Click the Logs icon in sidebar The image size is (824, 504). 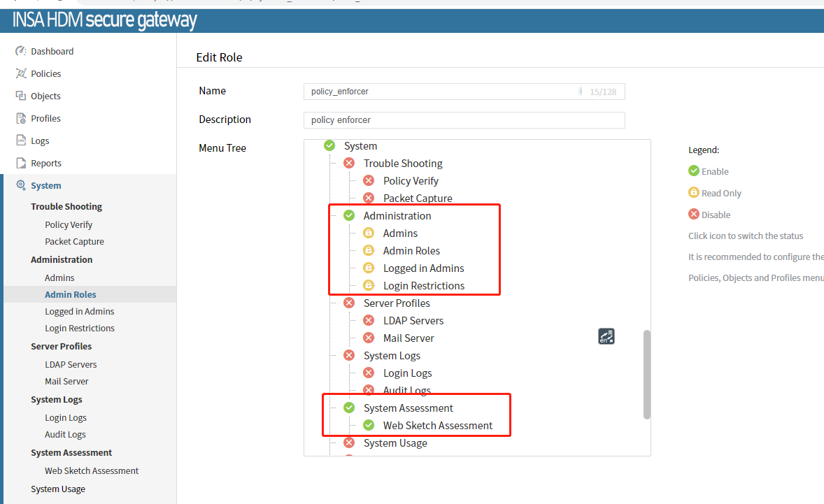tap(21, 141)
